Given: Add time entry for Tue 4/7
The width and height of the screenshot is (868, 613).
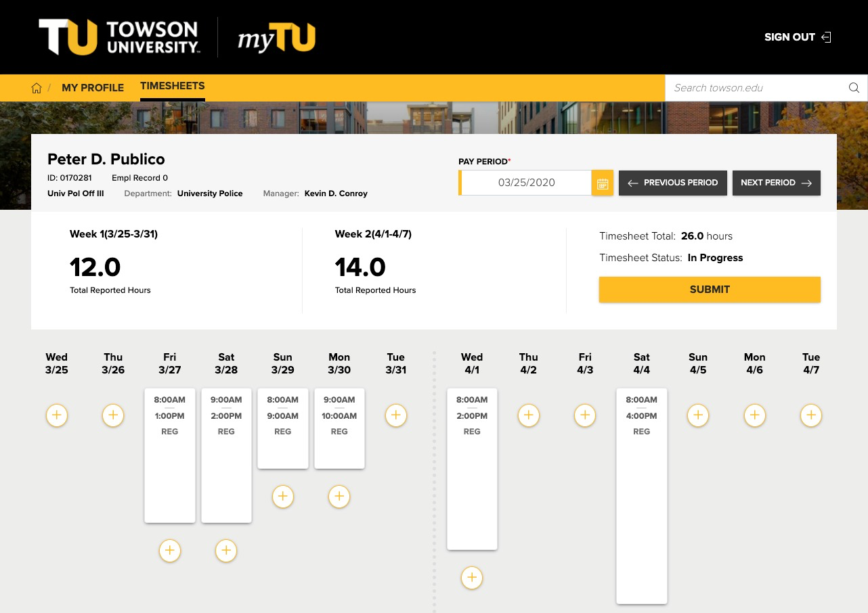Looking at the screenshot, I should (811, 415).
